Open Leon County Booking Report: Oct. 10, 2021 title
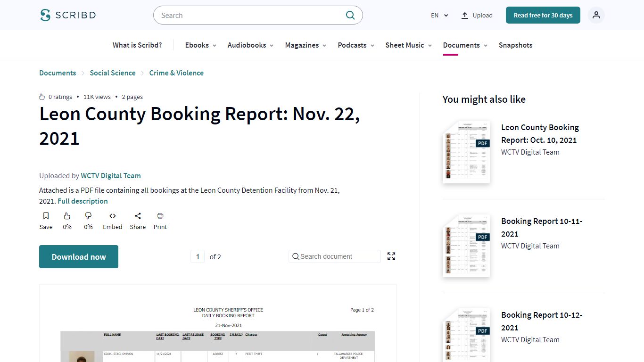 pos(540,133)
